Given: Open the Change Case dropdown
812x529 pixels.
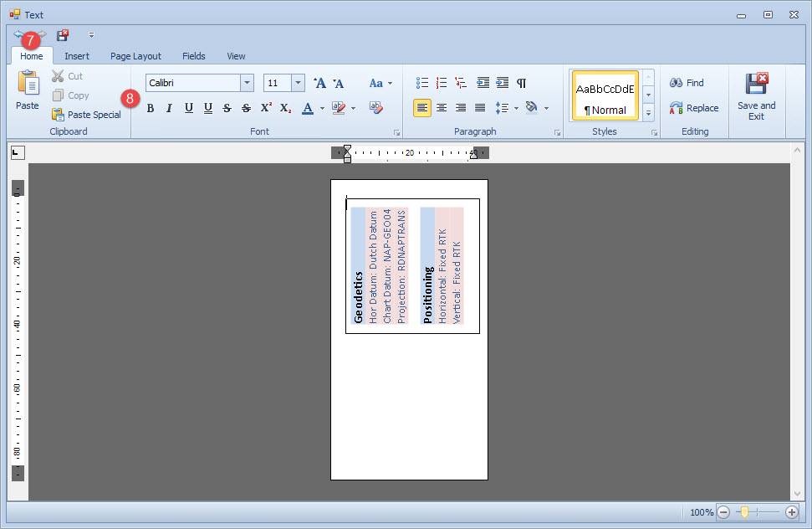Looking at the screenshot, I should point(380,83).
